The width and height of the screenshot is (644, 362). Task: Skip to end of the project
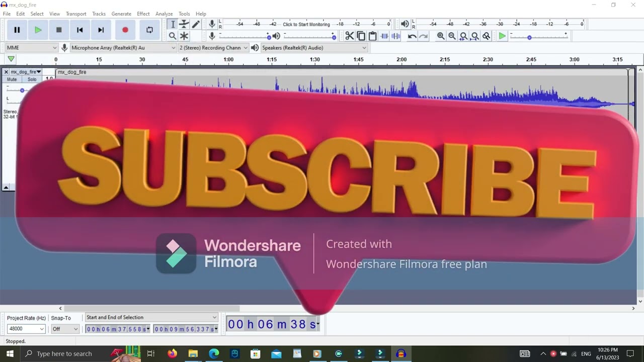[x=101, y=30]
